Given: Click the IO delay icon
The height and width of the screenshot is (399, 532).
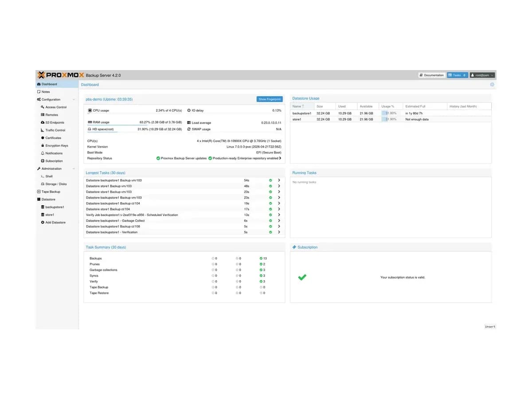Looking at the screenshot, I should (x=189, y=110).
